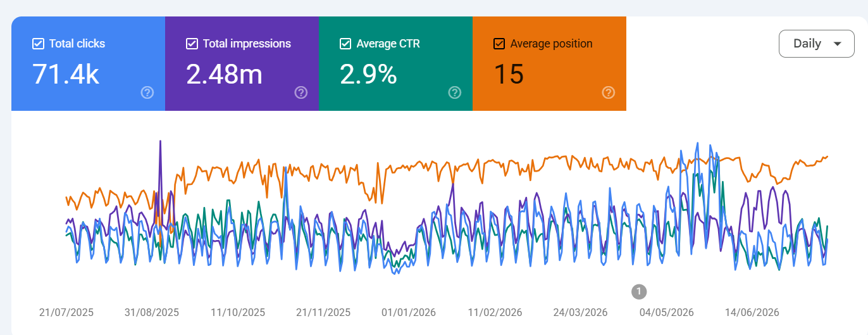Screen dimensions: 868x335
Task: Click the 04/05/2026 date axis label
Action: (x=667, y=313)
